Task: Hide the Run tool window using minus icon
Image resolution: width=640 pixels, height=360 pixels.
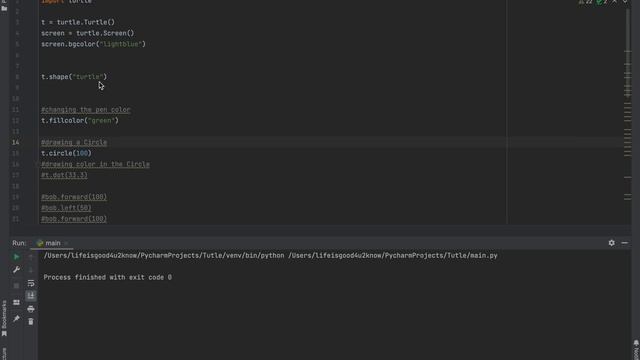Action: click(624, 243)
